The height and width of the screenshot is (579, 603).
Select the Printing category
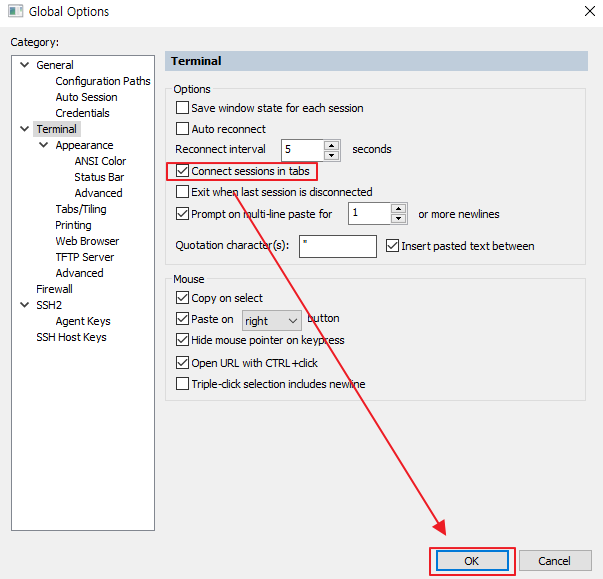point(73,225)
